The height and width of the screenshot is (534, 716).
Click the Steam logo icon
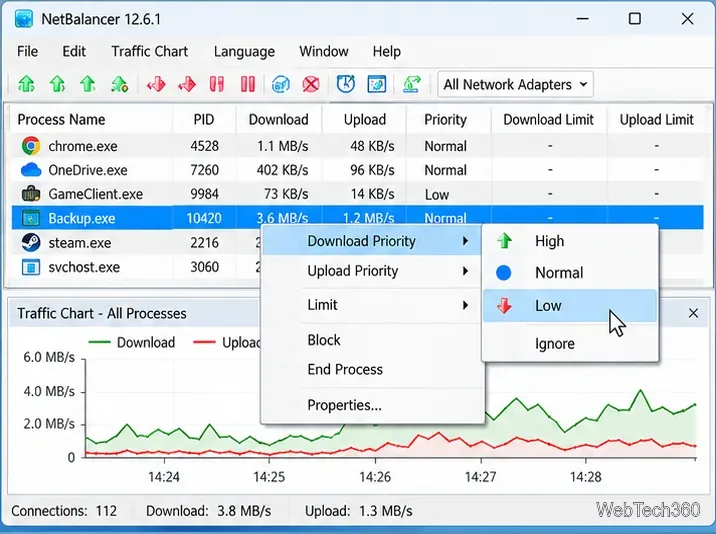pos(31,243)
